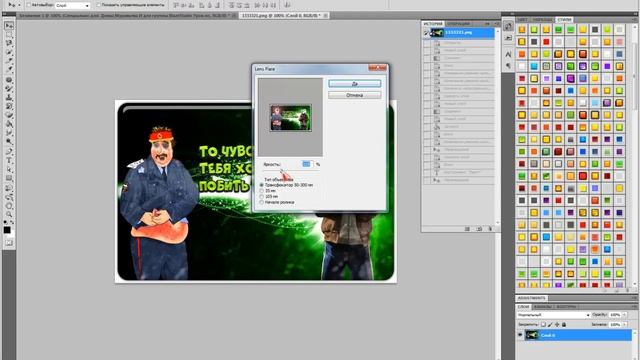
Task: Open the ADJUSTMENTS panel tab
Action: (532, 298)
